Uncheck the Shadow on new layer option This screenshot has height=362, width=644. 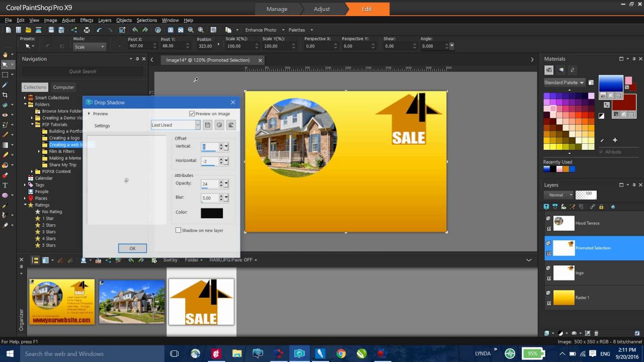(179, 230)
